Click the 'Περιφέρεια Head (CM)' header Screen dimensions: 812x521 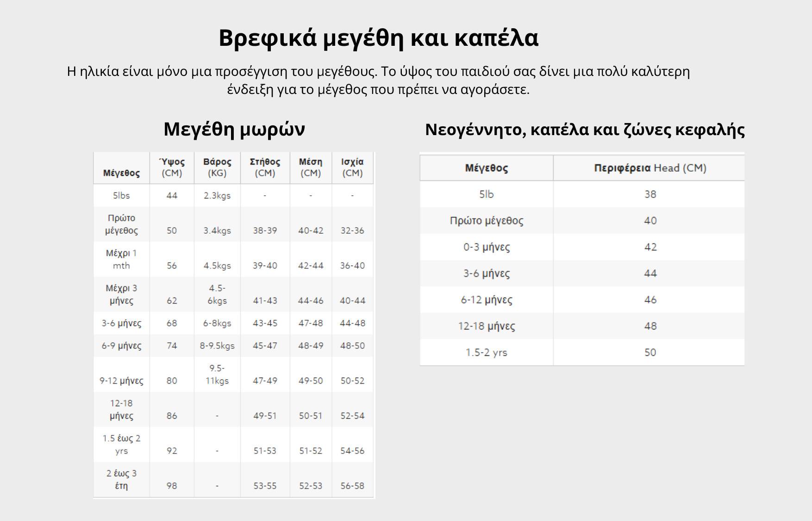click(x=650, y=168)
